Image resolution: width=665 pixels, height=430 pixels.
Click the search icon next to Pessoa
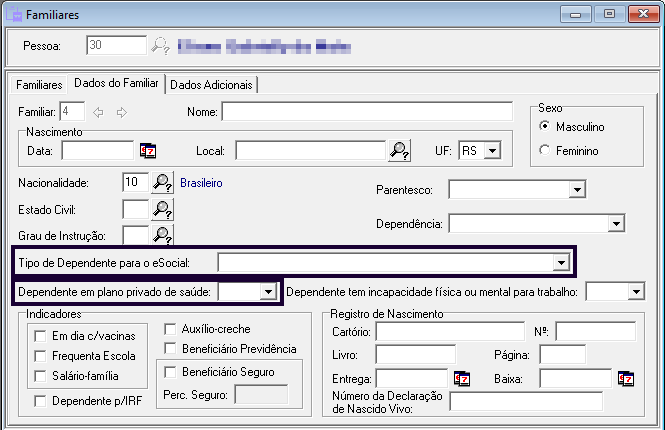click(161, 46)
